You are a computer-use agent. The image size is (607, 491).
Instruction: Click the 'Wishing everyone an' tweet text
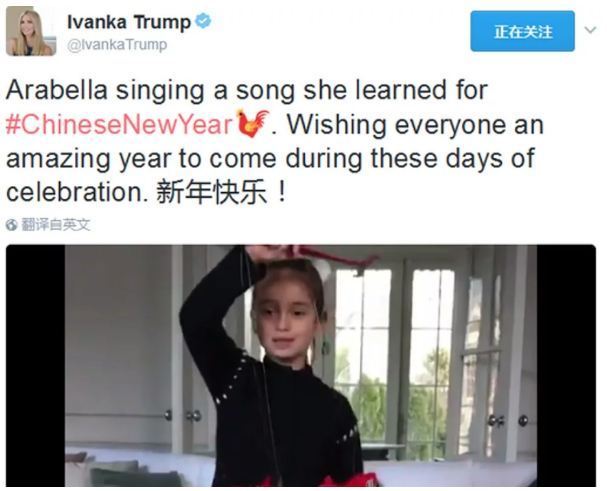click(415, 125)
